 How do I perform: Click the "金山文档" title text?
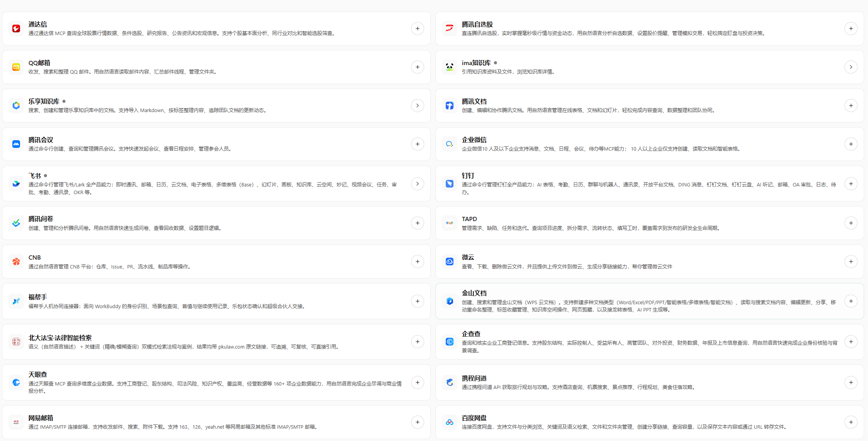[x=474, y=293]
